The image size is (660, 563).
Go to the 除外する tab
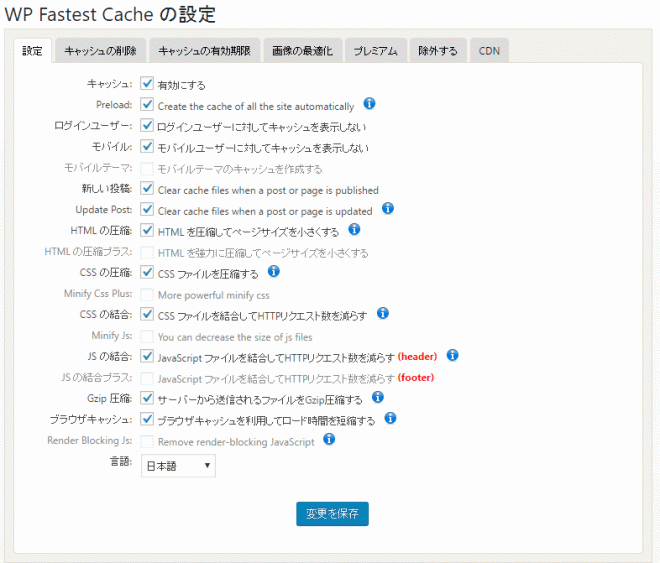[438, 51]
